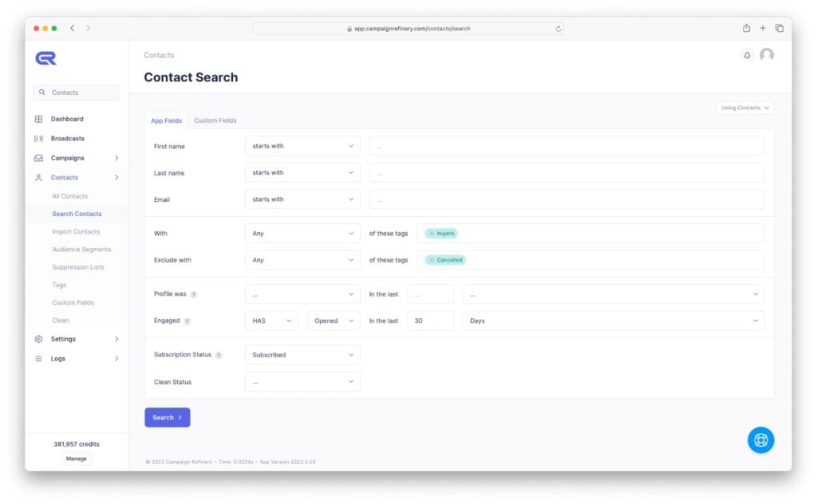The image size is (817, 504).
Task: Switch to the Custom Fields tab
Action: pyautogui.click(x=215, y=120)
